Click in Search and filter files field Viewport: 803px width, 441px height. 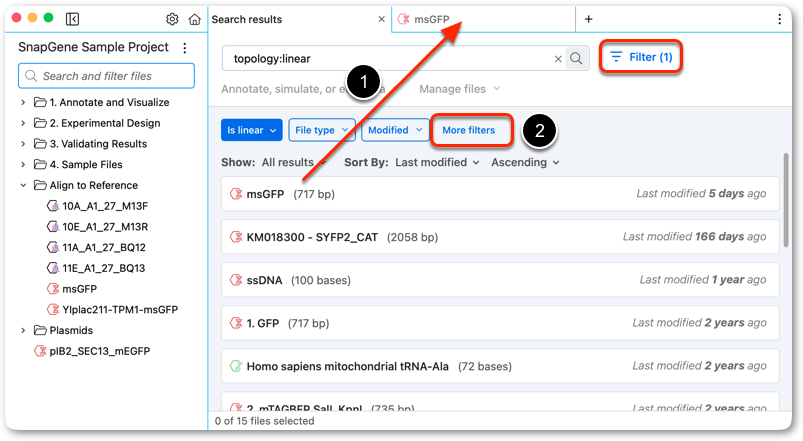[107, 76]
